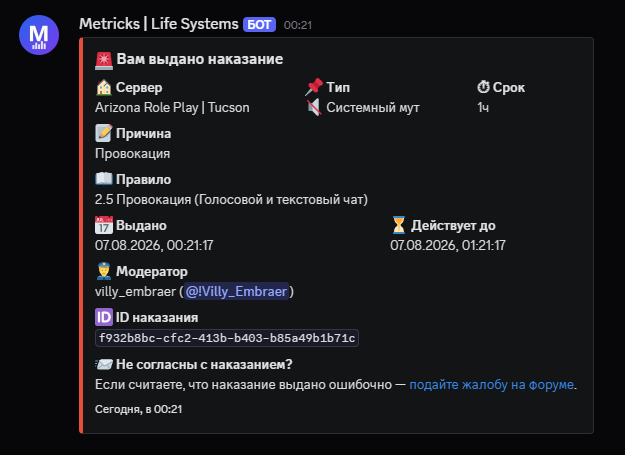The image size is (625, 455).
Task: Click the purple ID emoji icon
Action: (x=104, y=317)
